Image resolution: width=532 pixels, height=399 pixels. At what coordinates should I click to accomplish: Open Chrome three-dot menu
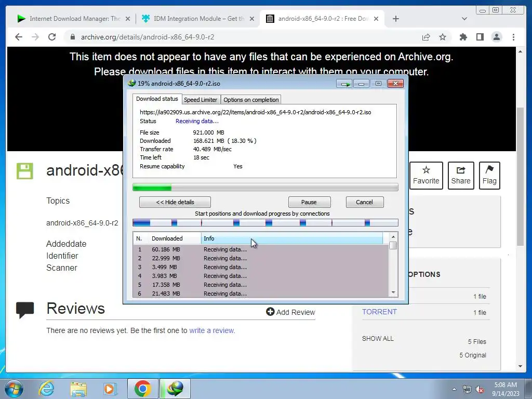click(x=513, y=37)
